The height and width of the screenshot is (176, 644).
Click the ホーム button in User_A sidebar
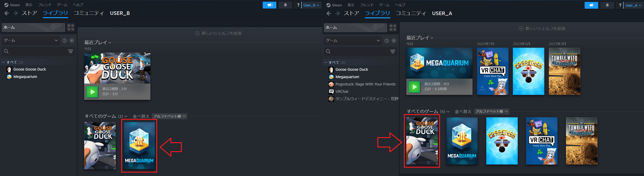click(x=355, y=28)
